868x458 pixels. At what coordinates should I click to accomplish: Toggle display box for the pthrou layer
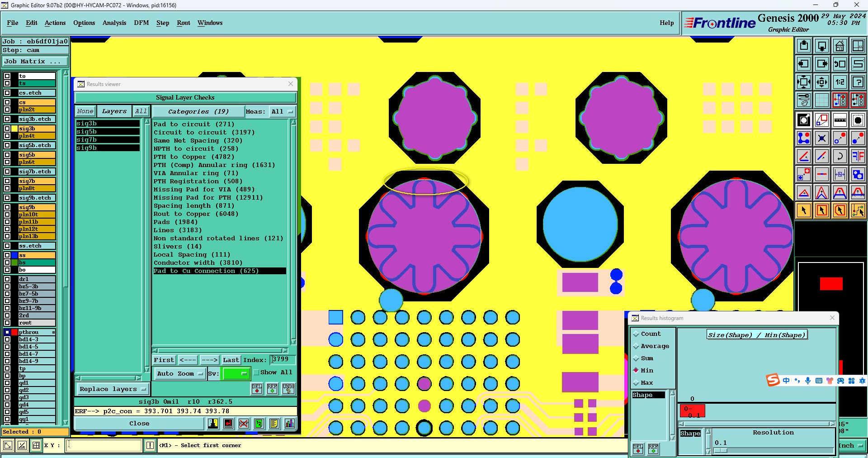click(x=7, y=332)
